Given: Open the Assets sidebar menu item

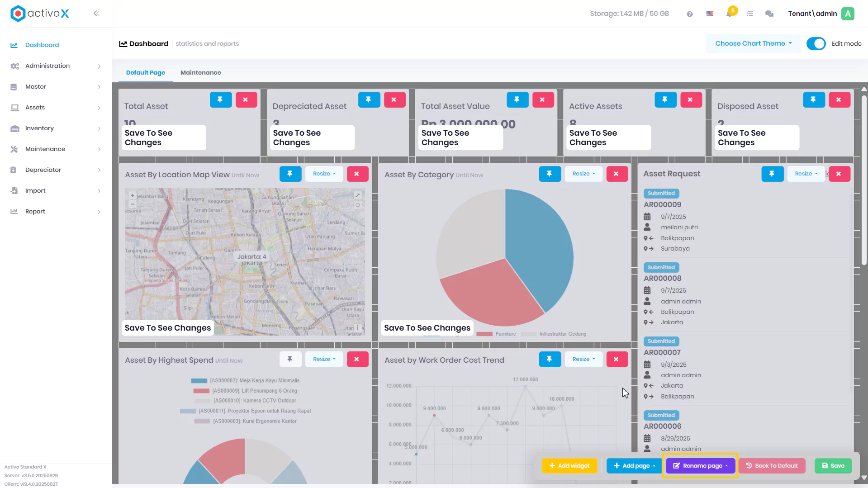Looking at the screenshot, I should [x=56, y=108].
